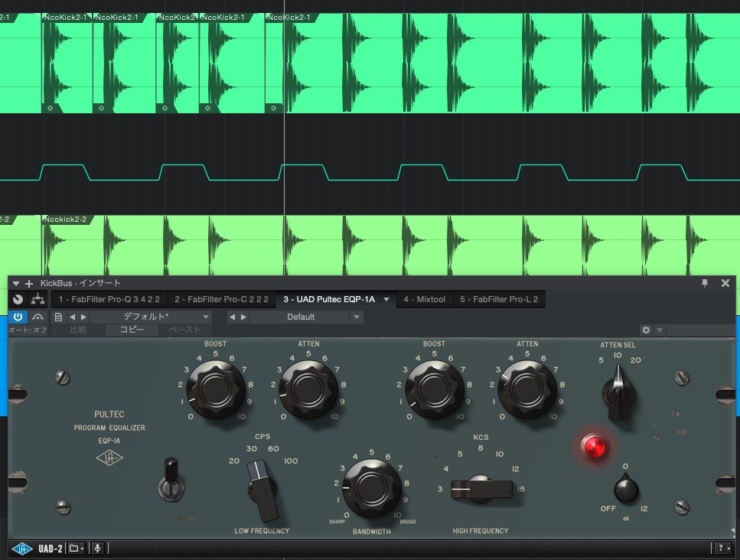
Task: Pin the KickBus insert window
Action: tap(705, 283)
